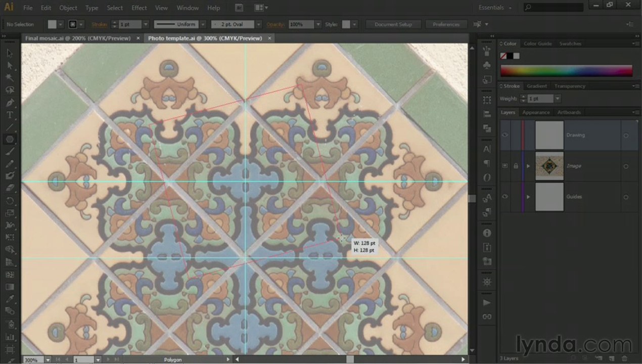Select the Direct Selection tool
This screenshot has width=642, height=364.
tap(10, 66)
